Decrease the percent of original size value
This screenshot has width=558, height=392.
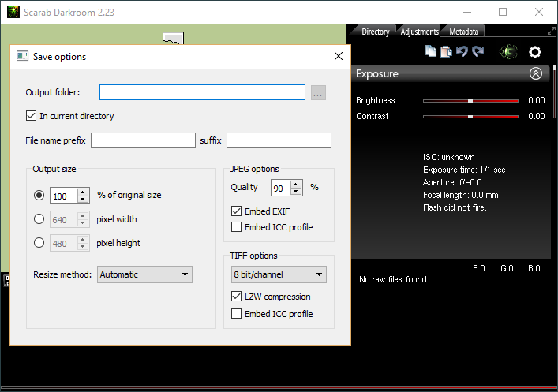[x=83, y=200]
